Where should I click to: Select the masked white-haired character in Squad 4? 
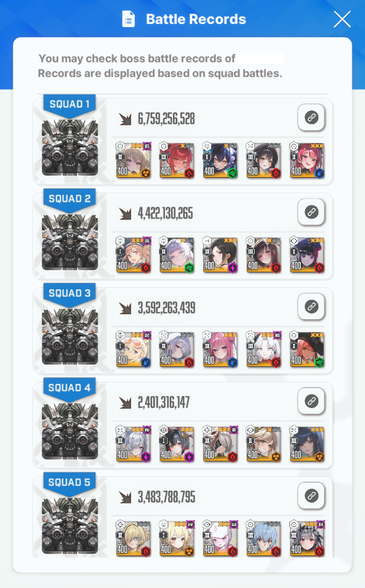[x=220, y=444]
